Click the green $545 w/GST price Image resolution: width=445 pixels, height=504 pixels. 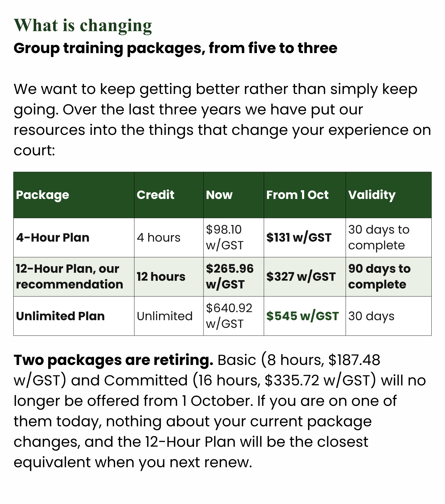[302, 316]
